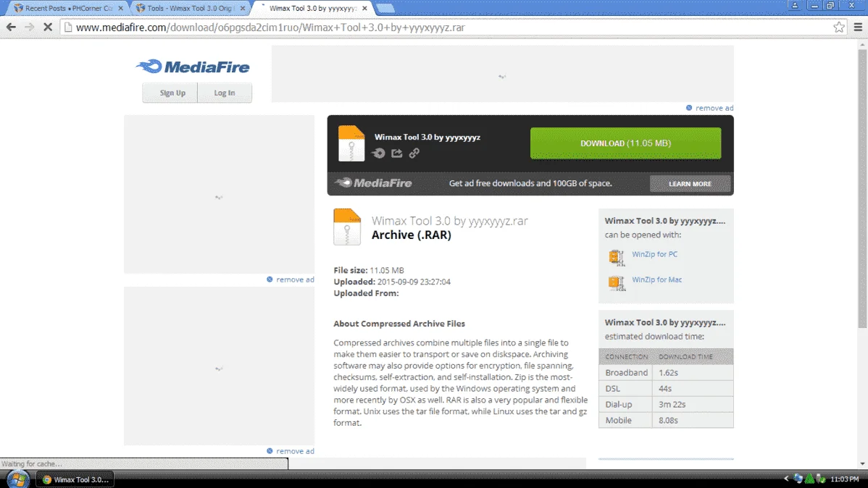Click remove ad under second left ad

tap(290, 451)
